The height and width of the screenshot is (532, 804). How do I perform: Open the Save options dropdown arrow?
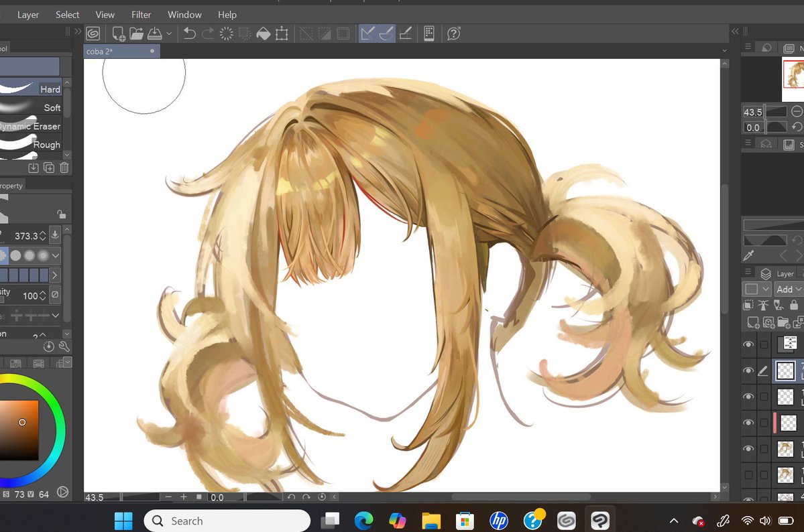[169, 34]
